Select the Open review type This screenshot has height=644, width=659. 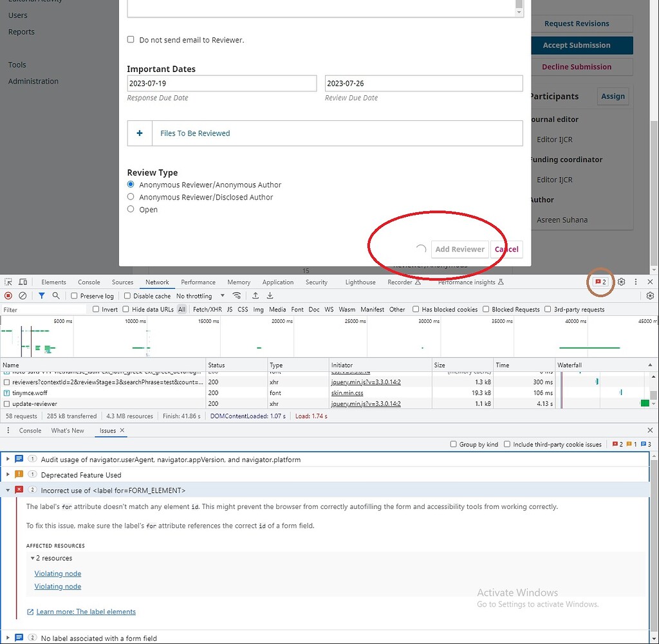coord(131,209)
